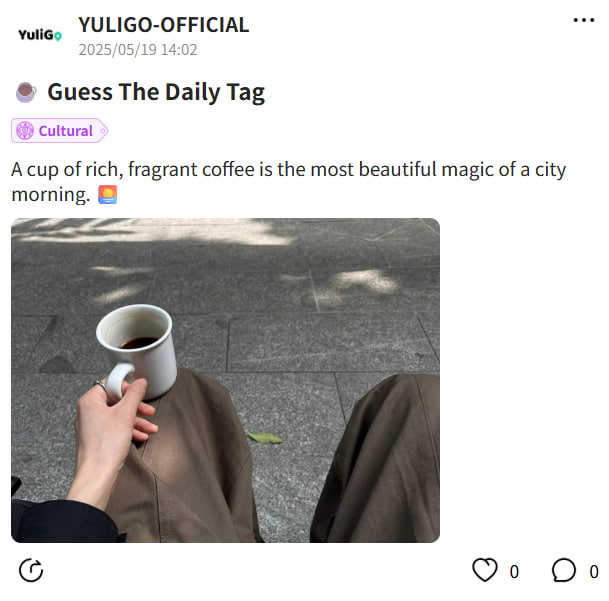The width and height of the screenshot is (609, 601).
Task: Click the YuliGo avatar logo
Action: click(40, 35)
